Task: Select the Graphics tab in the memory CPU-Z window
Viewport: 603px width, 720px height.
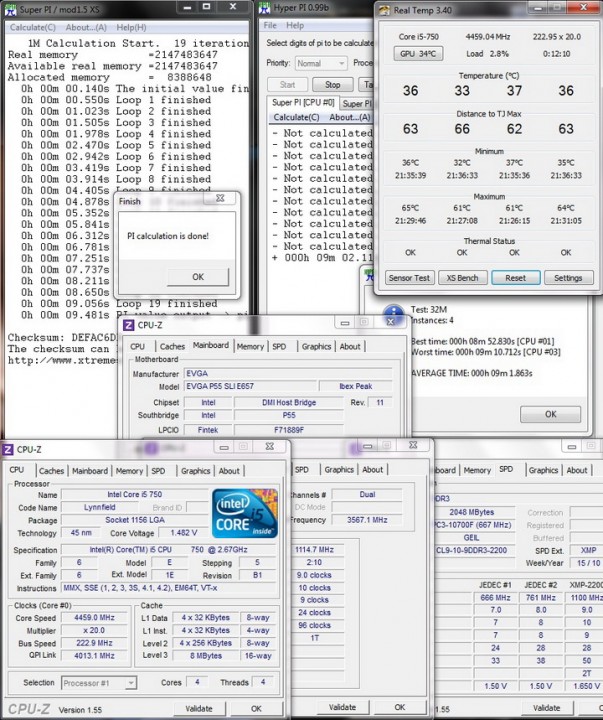Action: click(339, 469)
